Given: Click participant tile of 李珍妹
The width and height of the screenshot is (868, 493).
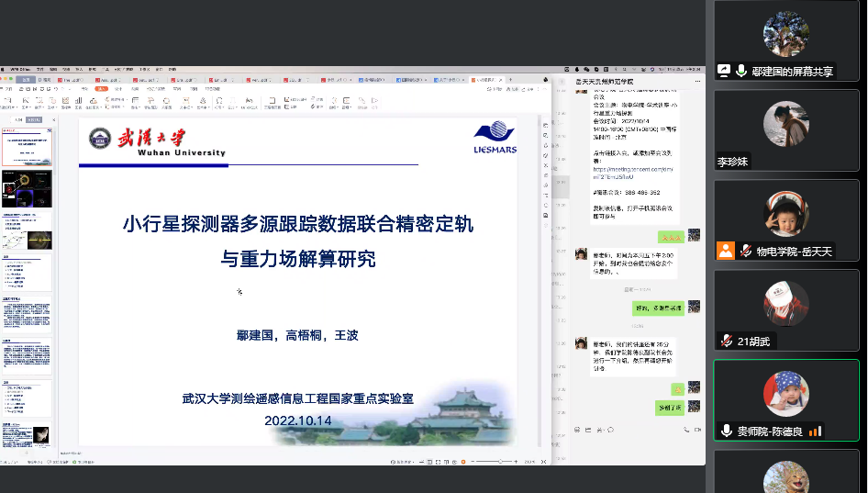Looking at the screenshot, I should click(786, 130).
